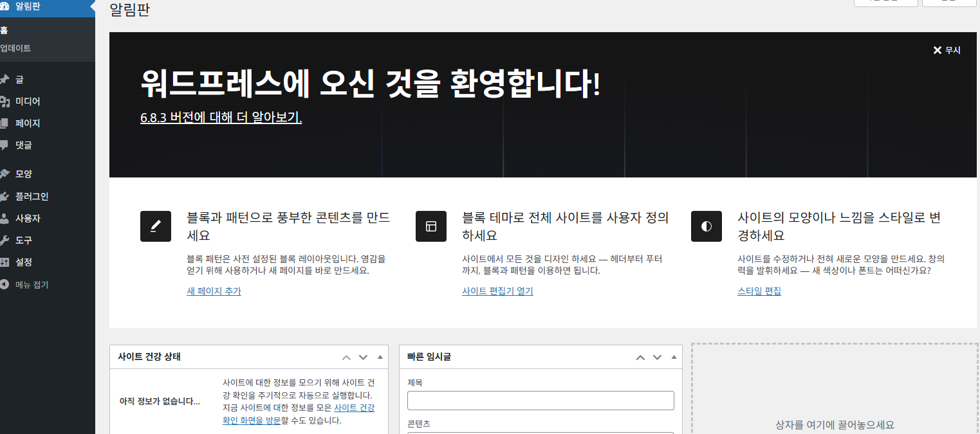Open the 사이트 편집기 열기 link
980x434 pixels.
(x=497, y=291)
